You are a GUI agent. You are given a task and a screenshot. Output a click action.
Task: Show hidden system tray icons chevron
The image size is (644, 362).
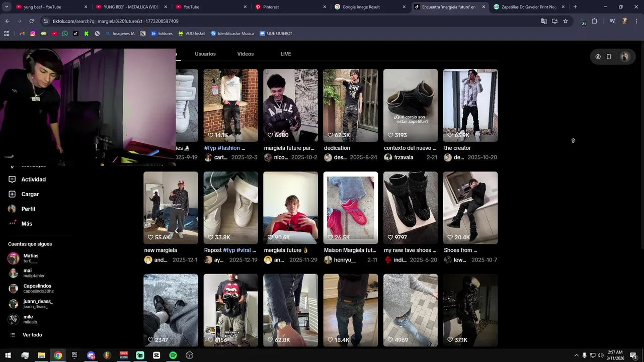tap(576, 355)
